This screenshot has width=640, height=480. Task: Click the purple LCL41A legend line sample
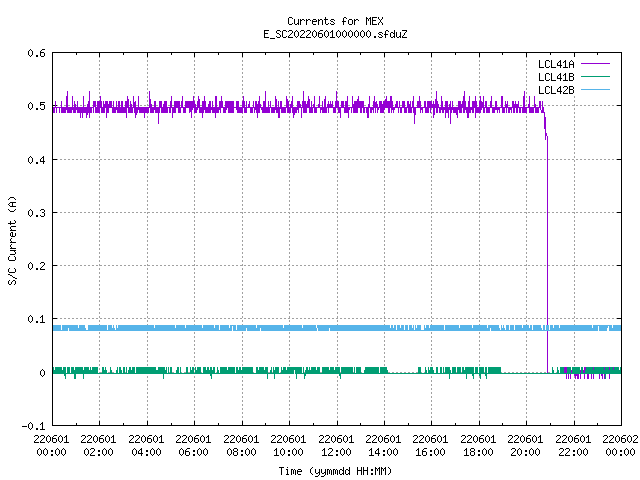point(596,64)
